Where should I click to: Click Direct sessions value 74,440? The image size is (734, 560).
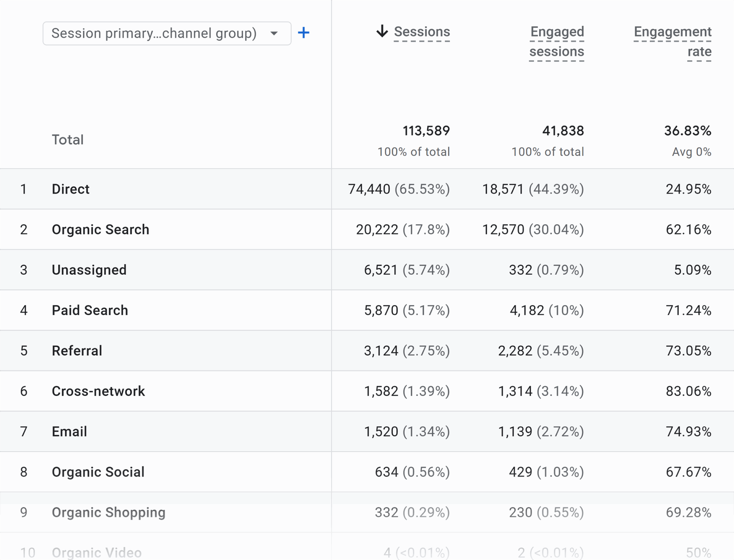[369, 189]
